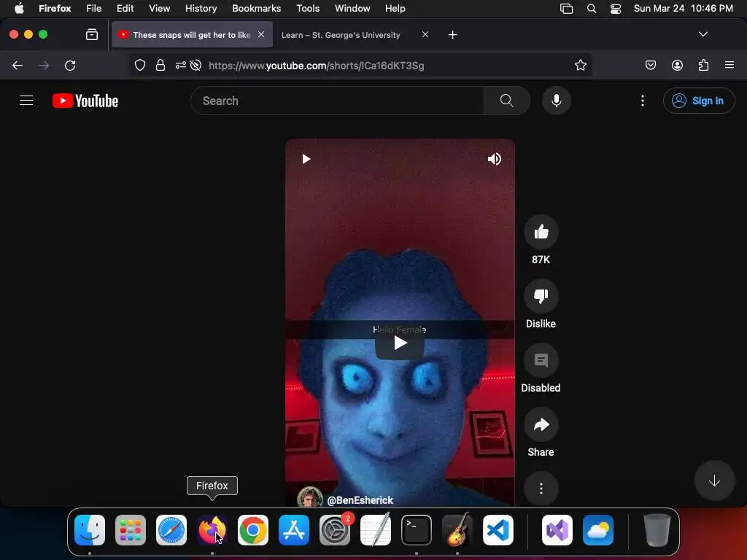Open BenEsherick channel avatar
The height and width of the screenshot is (560, 747).
tap(309, 497)
